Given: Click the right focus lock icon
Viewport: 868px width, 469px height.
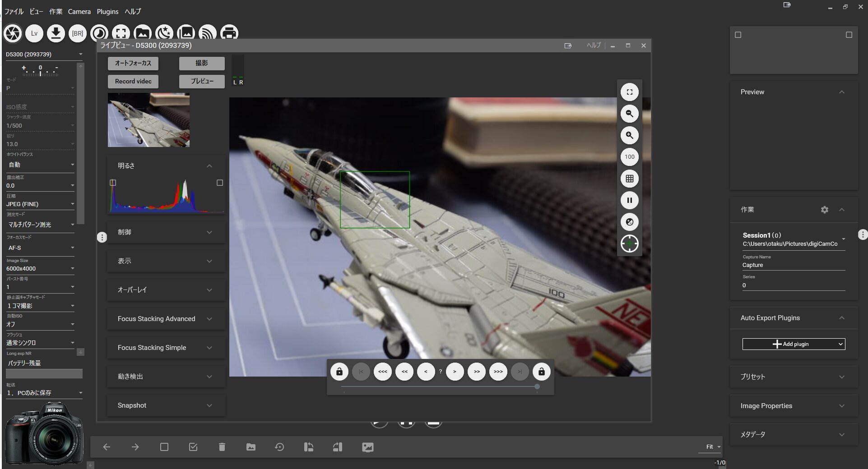Looking at the screenshot, I should (542, 372).
